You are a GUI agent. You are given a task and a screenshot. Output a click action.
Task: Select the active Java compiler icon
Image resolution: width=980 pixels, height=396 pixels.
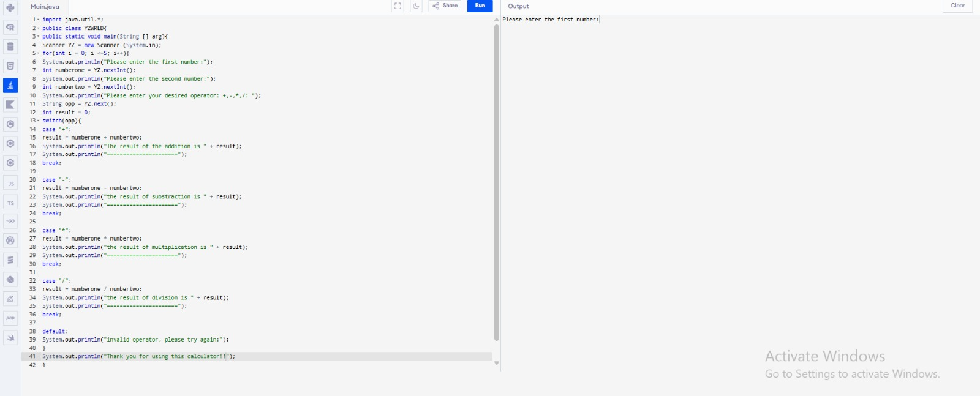pyautogui.click(x=10, y=86)
